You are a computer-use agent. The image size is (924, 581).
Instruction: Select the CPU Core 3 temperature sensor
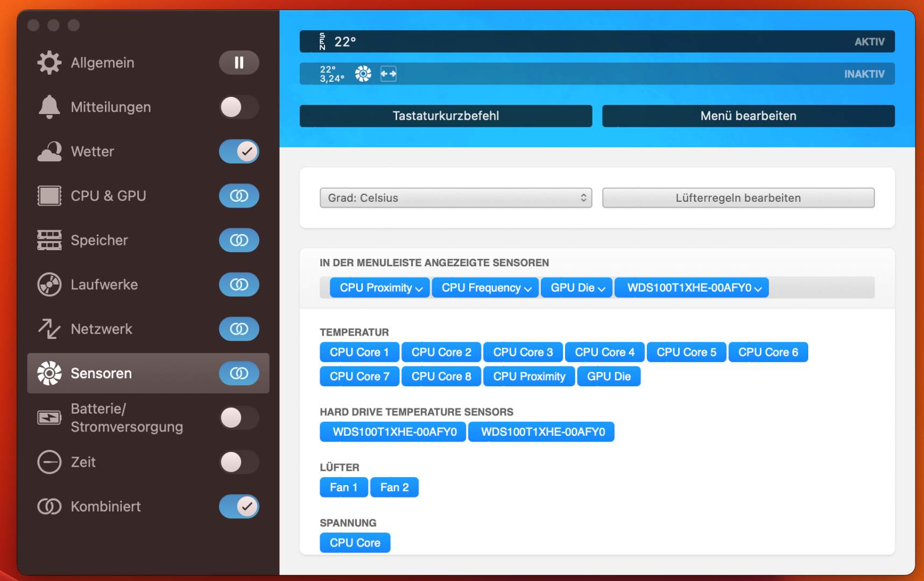click(x=523, y=352)
